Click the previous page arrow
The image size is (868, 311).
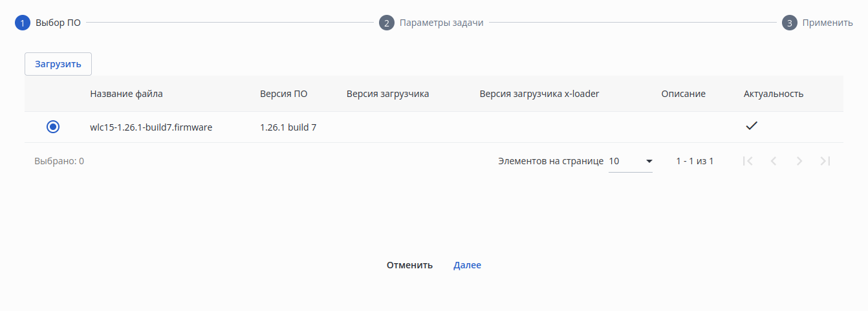point(774,161)
